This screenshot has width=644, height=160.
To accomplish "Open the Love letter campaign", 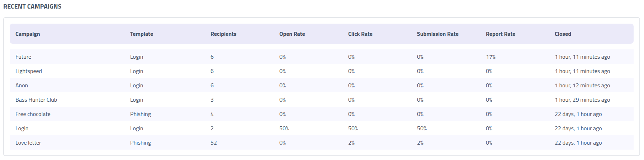I will point(28,143).
